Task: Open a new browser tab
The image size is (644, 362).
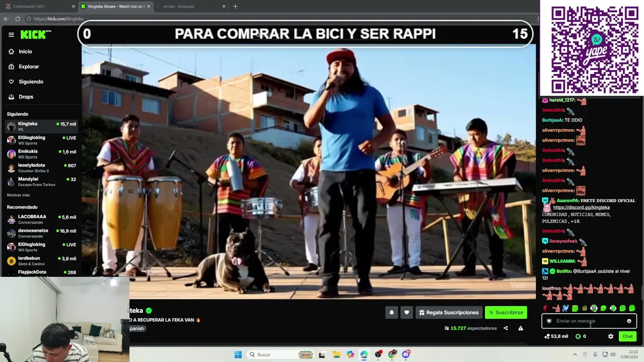Action: coord(235,7)
